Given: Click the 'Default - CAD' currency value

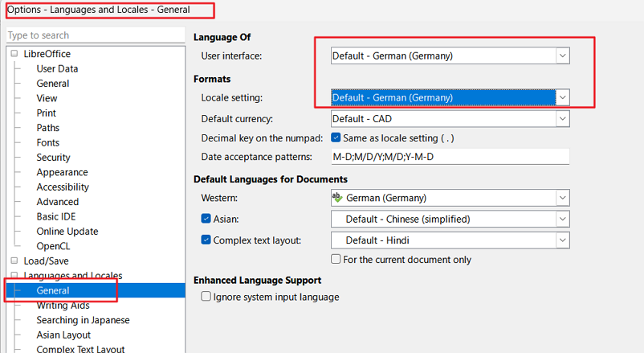Looking at the screenshot, I should tap(362, 119).
